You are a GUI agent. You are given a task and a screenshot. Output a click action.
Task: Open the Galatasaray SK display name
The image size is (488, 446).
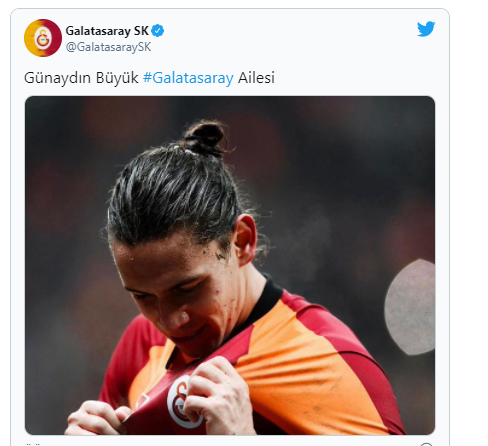[107, 31]
